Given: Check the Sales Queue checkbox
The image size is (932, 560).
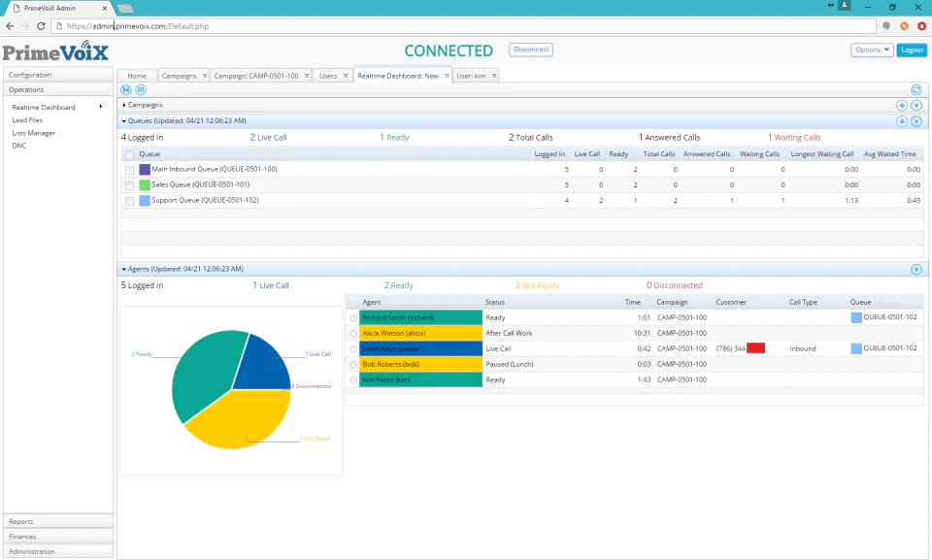Looking at the screenshot, I should (x=129, y=185).
